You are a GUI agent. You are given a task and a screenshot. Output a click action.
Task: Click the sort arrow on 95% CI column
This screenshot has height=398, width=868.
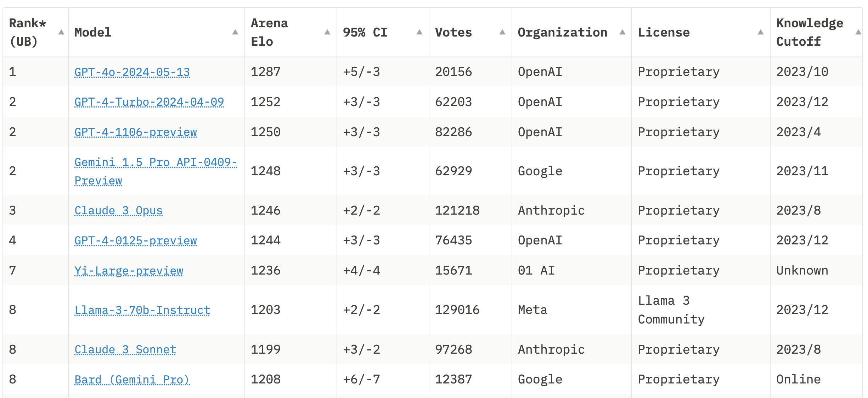[419, 32]
